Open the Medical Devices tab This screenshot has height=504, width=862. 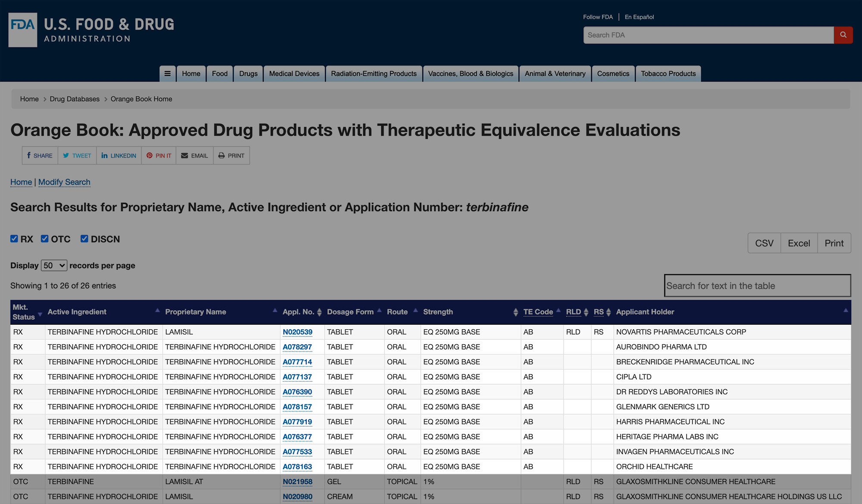point(294,74)
